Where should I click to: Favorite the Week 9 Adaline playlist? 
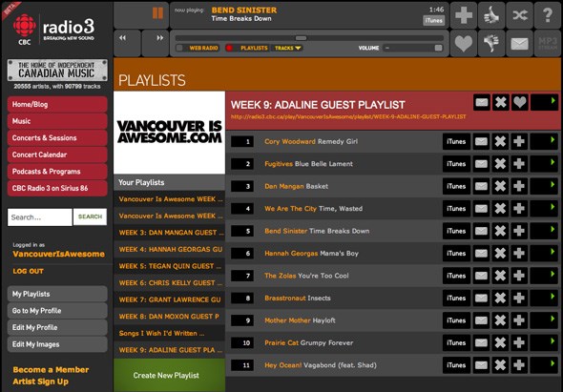(x=519, y=103)
